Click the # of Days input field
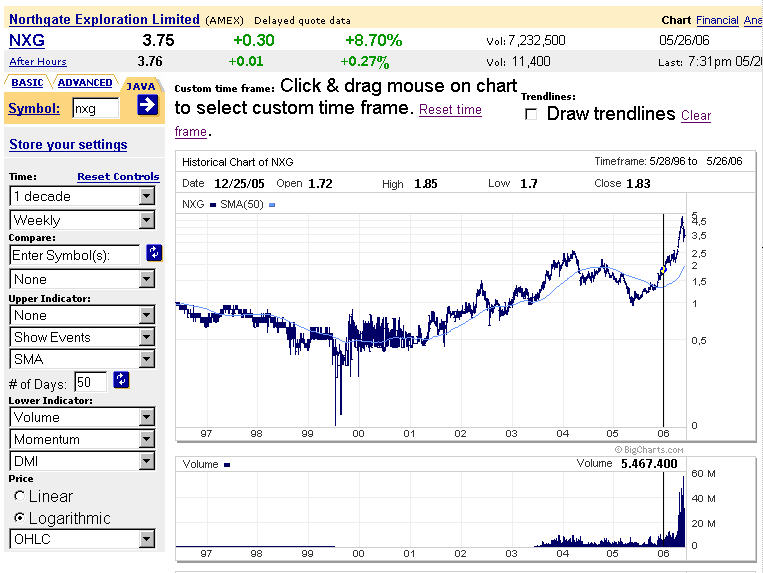 click(x=90, y=382)
